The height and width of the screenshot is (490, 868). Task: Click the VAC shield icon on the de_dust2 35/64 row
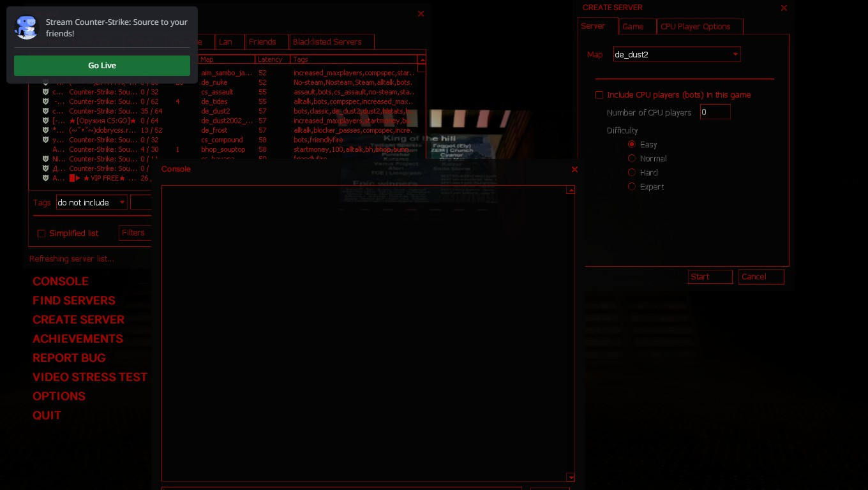[x=45, y=111]
